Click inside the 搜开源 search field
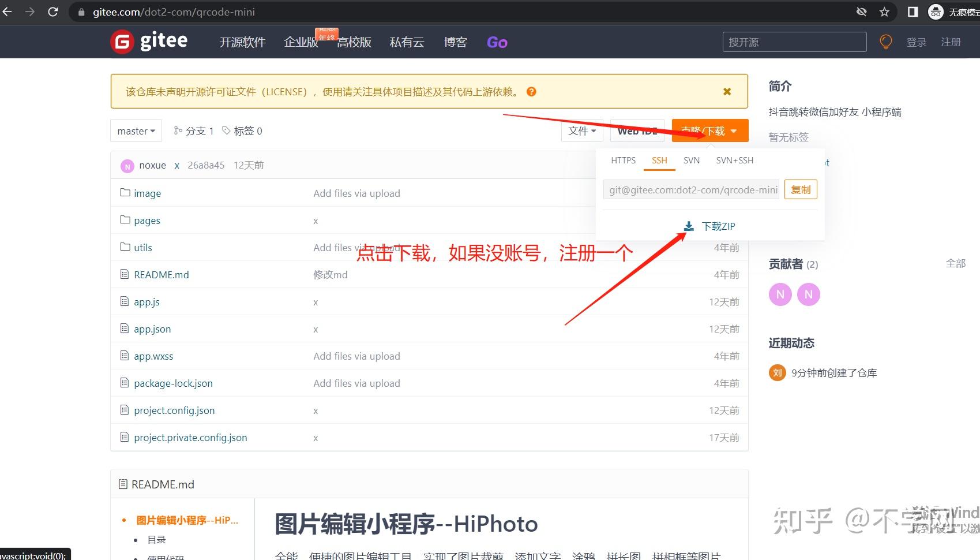The width and height of the screenshot is (980, 560). (x=794, y=41)
